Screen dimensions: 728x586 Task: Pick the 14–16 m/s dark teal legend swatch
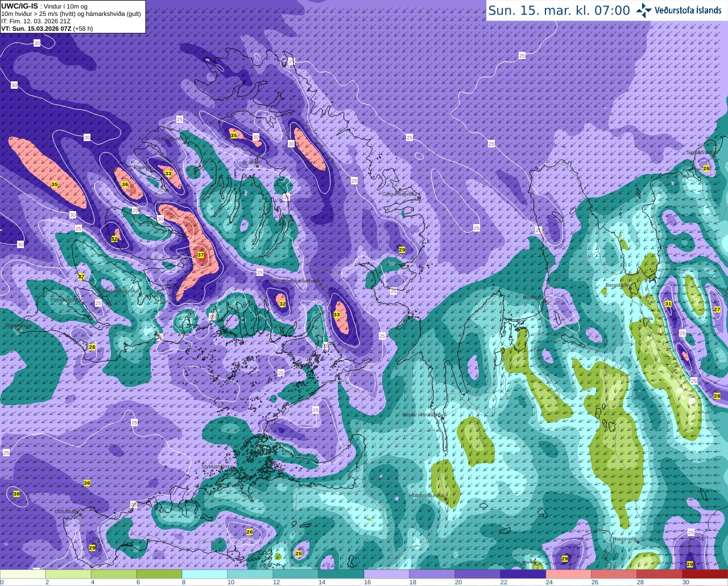[341, 574]
